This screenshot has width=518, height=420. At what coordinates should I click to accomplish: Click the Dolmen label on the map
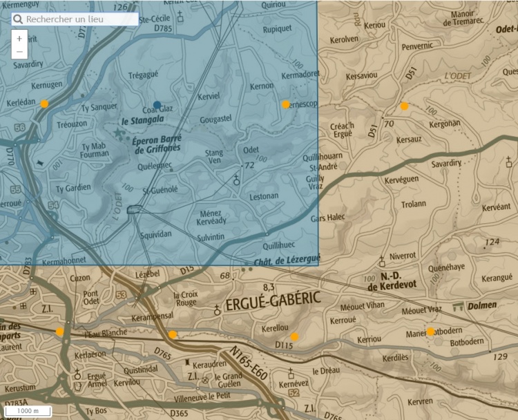tap(482, 305)
